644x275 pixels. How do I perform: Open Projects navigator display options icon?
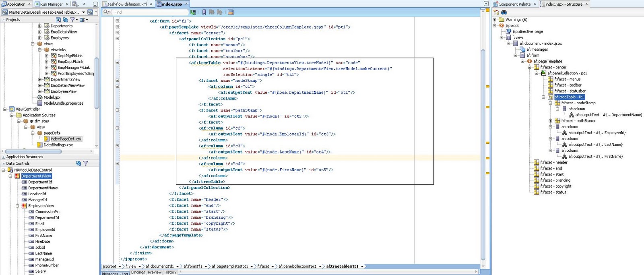click(82, 19)
